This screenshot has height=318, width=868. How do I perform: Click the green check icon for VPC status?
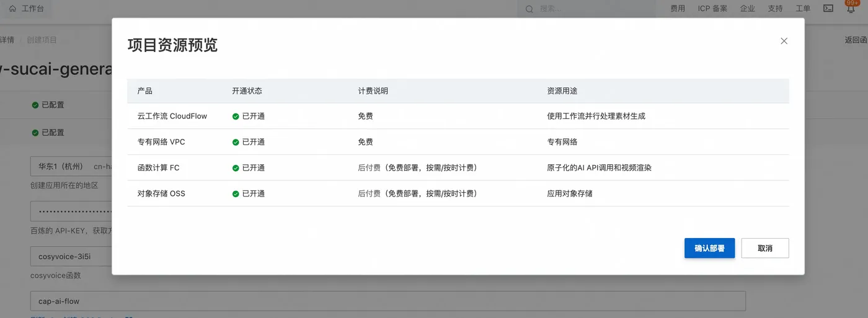point(236,142)
